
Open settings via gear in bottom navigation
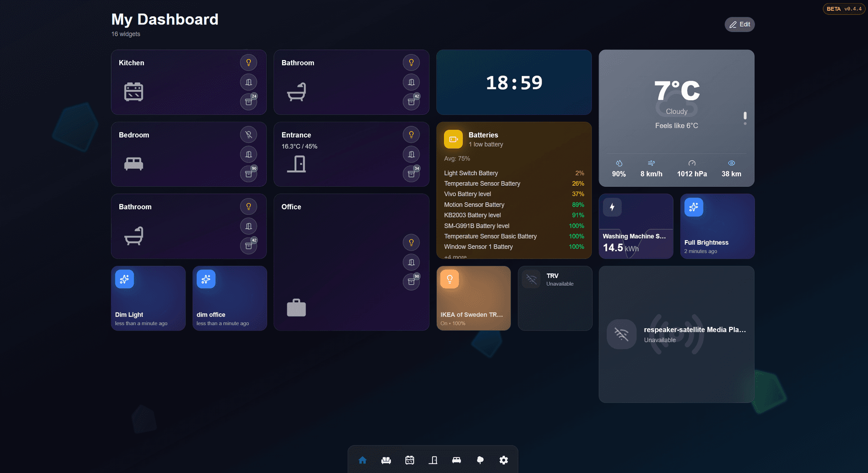(504, 460)
